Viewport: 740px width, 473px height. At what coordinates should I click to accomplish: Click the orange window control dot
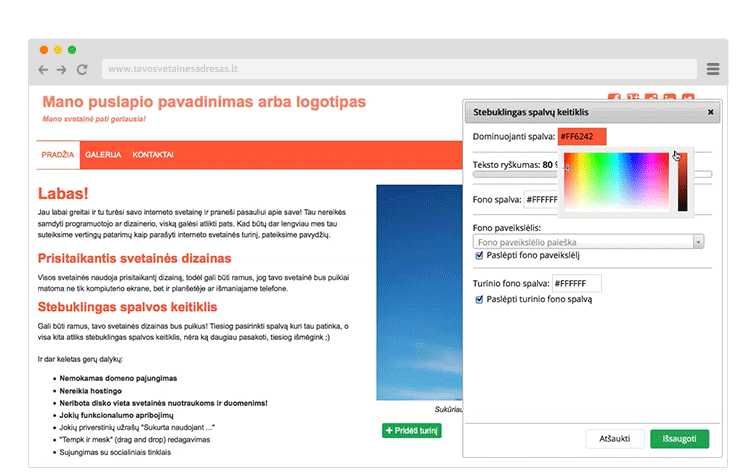(x=44, y=50)
